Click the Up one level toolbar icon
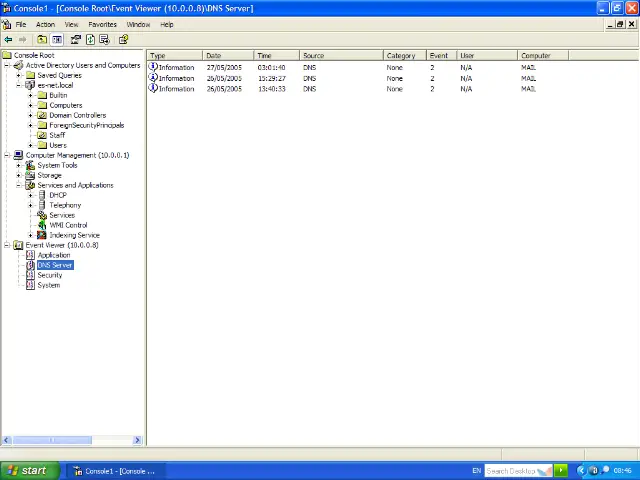The width and height of the screenshot is (640, 480). tap(42, 40)
